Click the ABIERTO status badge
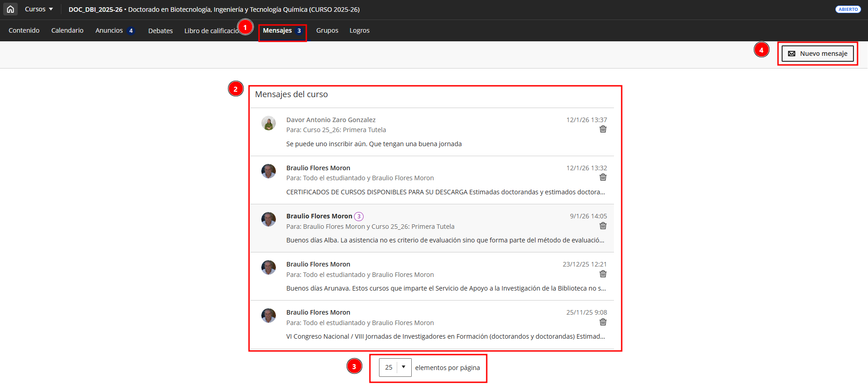This screenshot has width=868, height=390. click(848, 10)
